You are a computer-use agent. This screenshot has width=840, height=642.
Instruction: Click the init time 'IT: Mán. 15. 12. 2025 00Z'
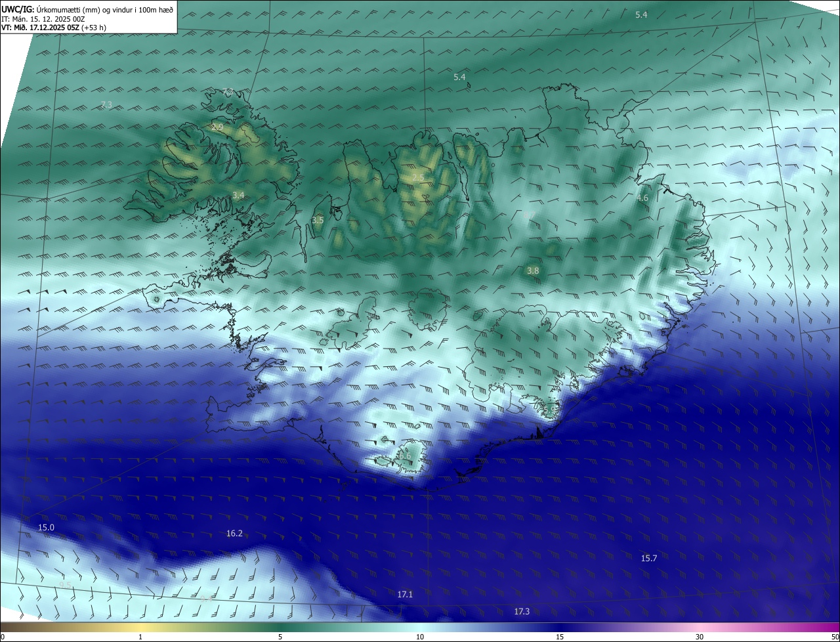tap(43, 19)
